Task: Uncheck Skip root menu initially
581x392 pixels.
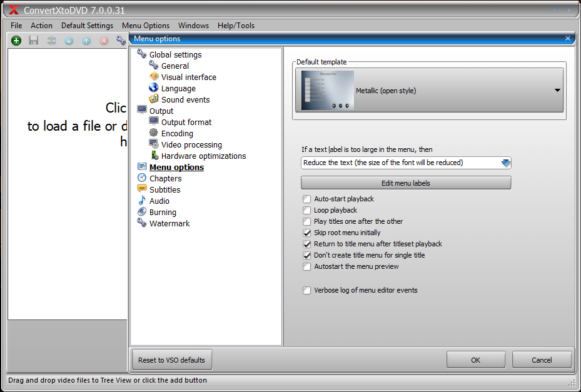Action: pyautogui.click(x=307, y=233)
